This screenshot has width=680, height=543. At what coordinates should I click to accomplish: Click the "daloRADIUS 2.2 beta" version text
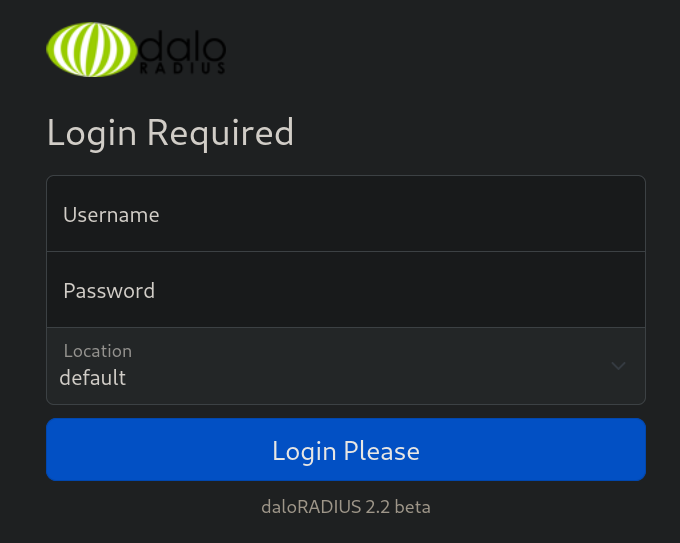[x=346, y=507]
